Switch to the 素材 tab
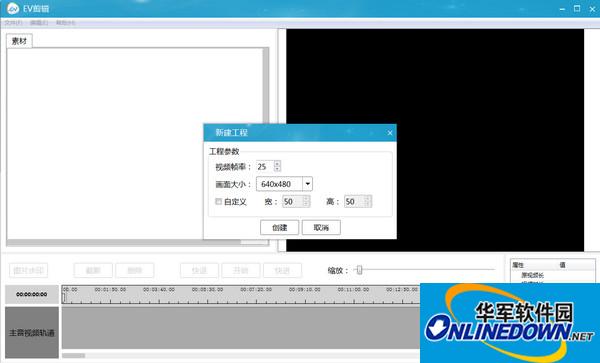Image resolution: width=600 pixels, height=363 pixels. pos(19,41)
